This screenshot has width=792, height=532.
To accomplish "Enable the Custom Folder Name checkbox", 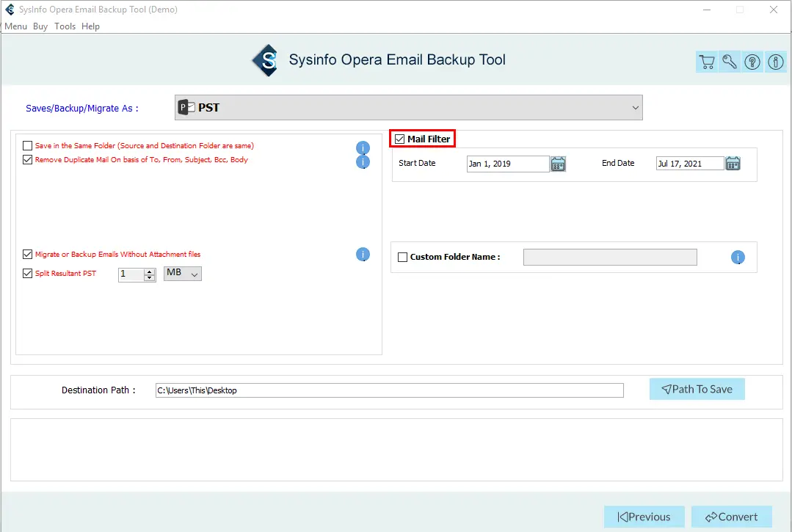I will coord(402,257).
